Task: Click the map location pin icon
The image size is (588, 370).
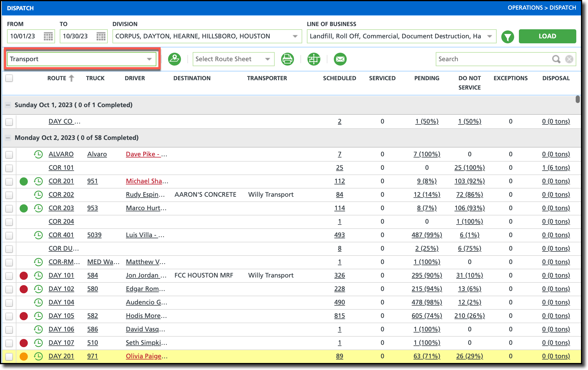Action: coord(175,59)
